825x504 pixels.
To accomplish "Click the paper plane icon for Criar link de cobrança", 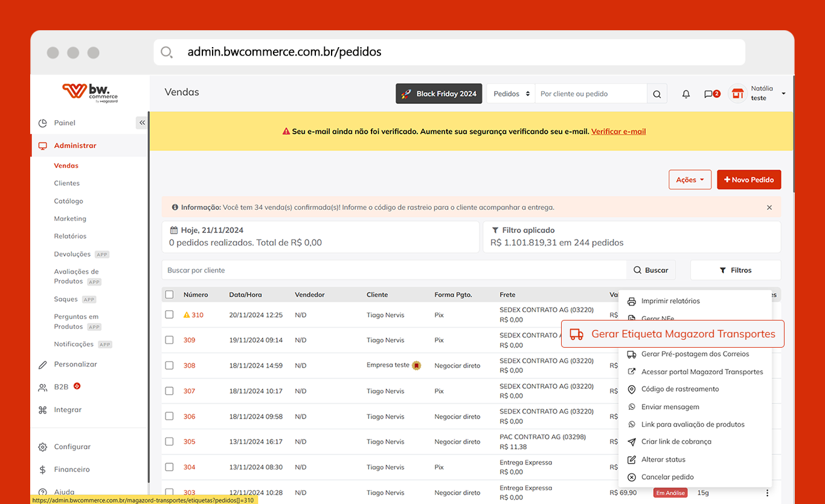I will point(632,442).
